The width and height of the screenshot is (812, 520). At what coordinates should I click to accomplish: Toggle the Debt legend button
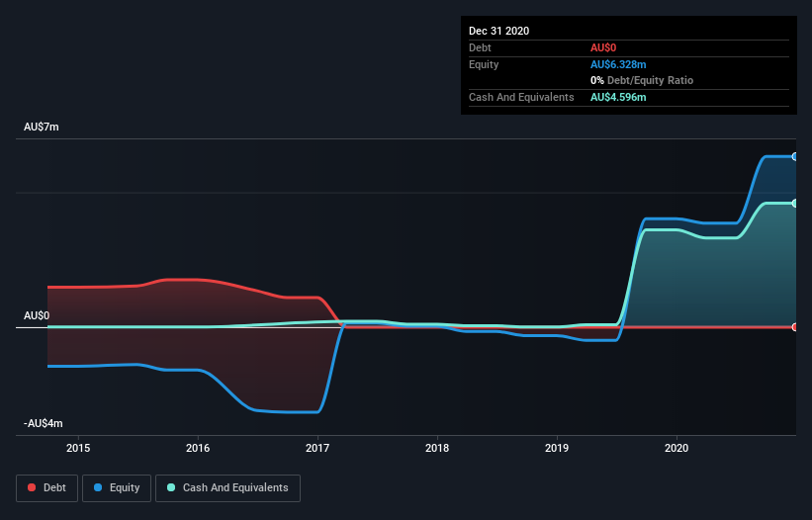click(x=47, y=488)
